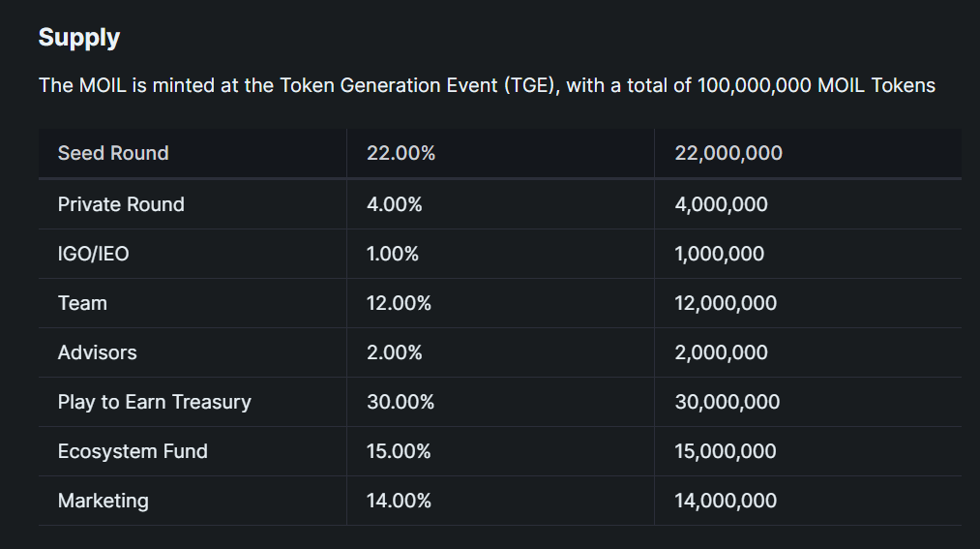Select the IGO/IEO row label

coord(93,254)
